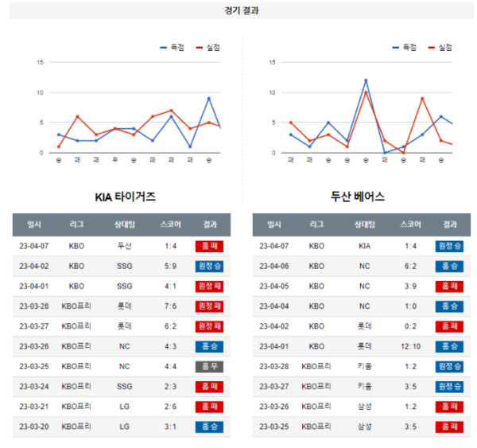Click score 5:9 in KIA table
Image resolution: width=477 pixels, height=448 pixels.
tap(170, 267)
